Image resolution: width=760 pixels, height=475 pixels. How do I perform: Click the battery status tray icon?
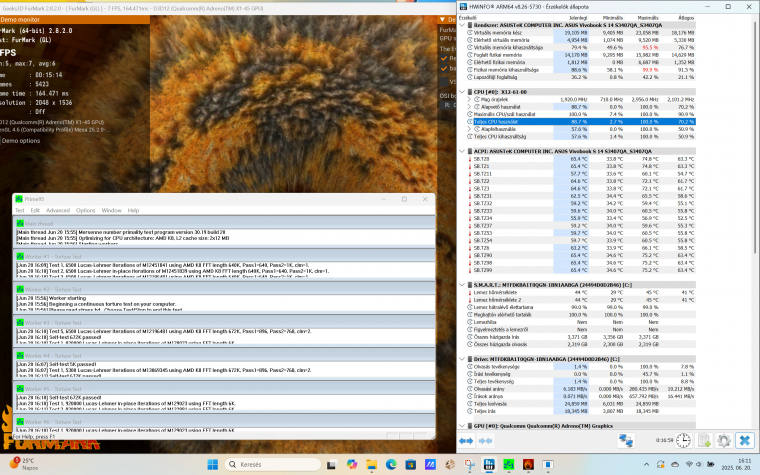click(x=710, y=464)
